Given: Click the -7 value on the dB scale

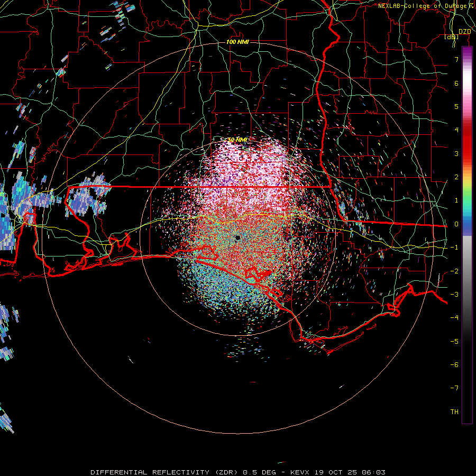Looking at the screenshot, I should pyautogui.click(x=454, y=388).
